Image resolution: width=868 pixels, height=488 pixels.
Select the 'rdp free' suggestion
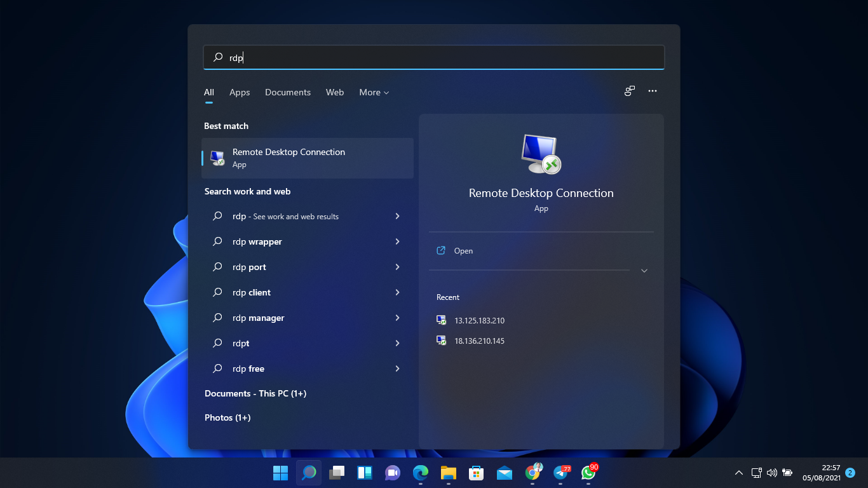pos(308,369)
